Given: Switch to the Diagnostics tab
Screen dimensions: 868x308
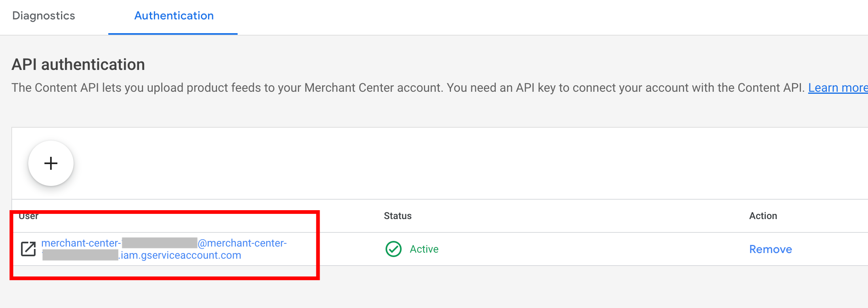Looking at the screenshot, I should (x=44, y=16).
